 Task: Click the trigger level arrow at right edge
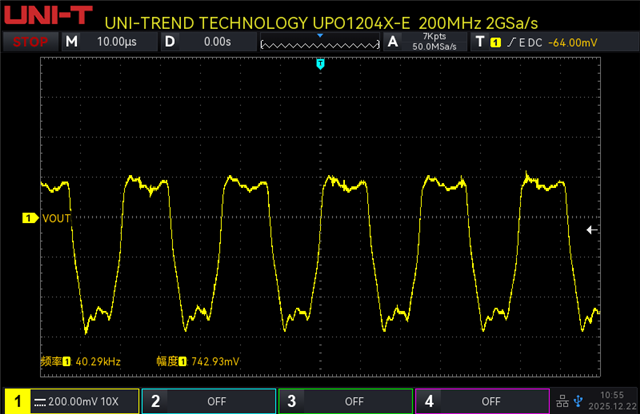[x=592, y=230]
